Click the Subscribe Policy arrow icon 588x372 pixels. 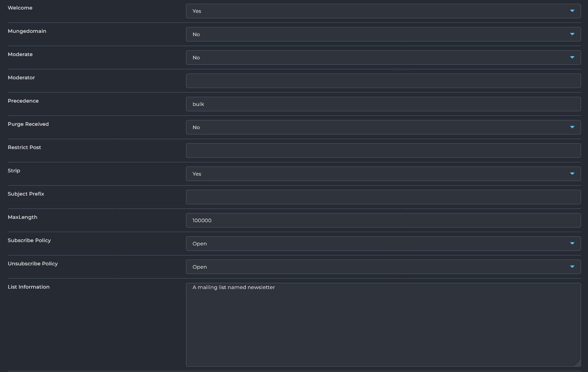pos(572,244)
